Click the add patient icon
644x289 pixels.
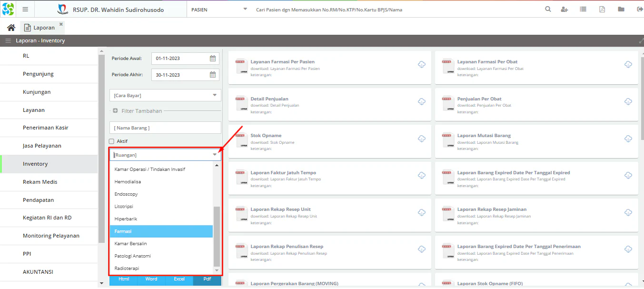(565, 9)
